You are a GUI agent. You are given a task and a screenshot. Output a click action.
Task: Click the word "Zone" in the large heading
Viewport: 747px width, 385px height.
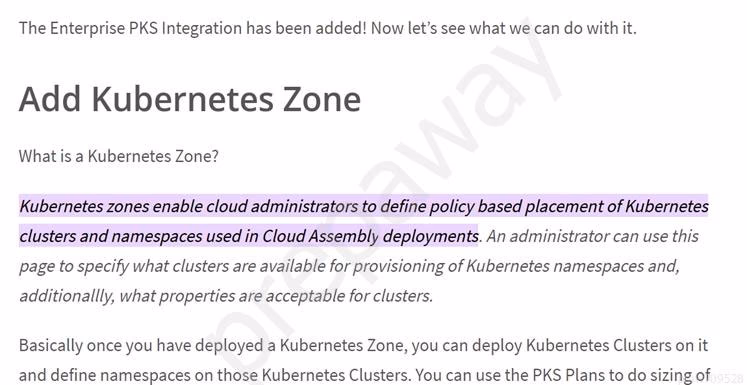pyautogui.click(x=322, y=99)
